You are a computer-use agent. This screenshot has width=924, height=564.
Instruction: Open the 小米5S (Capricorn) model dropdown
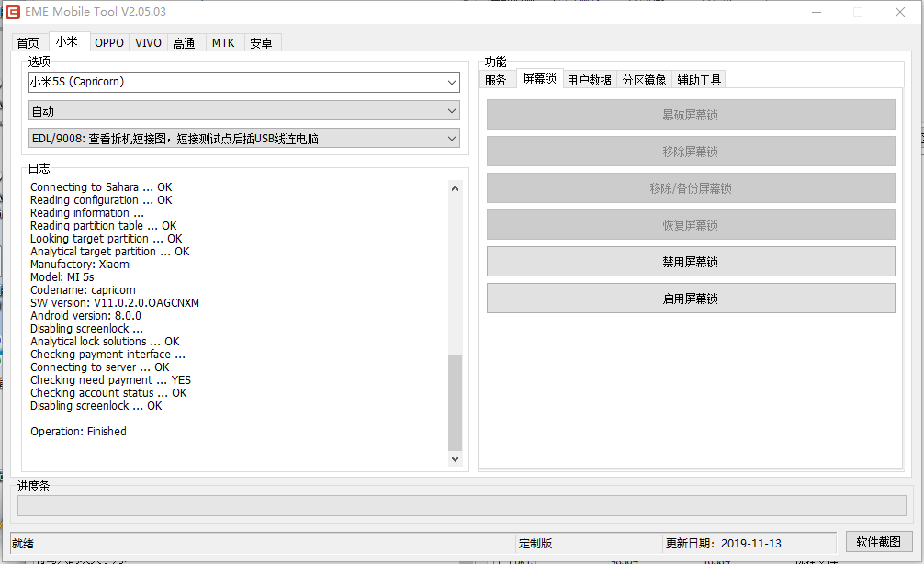(244, 82)
